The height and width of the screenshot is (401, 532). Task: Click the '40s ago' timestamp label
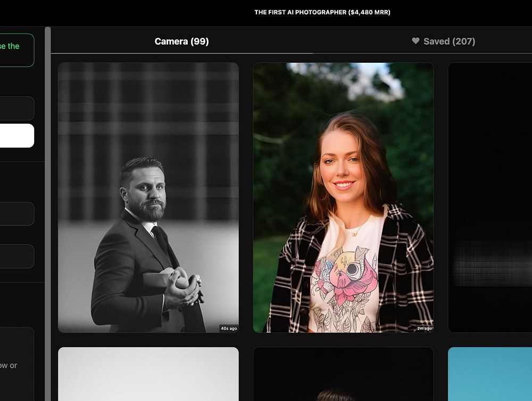pos(229,329)
